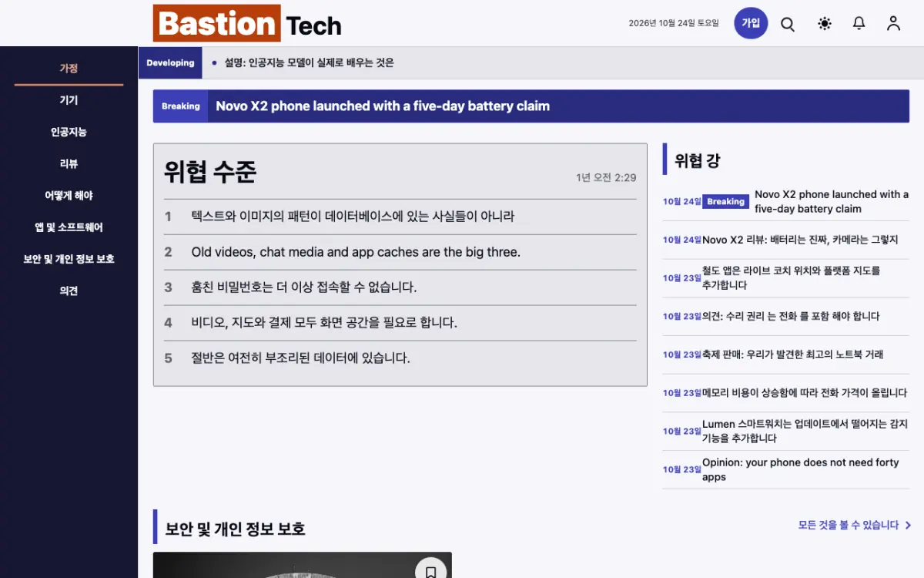Open ranked item 3 훔친 비밀번호는
The height and width of the screenshot is (578, 924).
pyautogui.click(x=304, y=287)
